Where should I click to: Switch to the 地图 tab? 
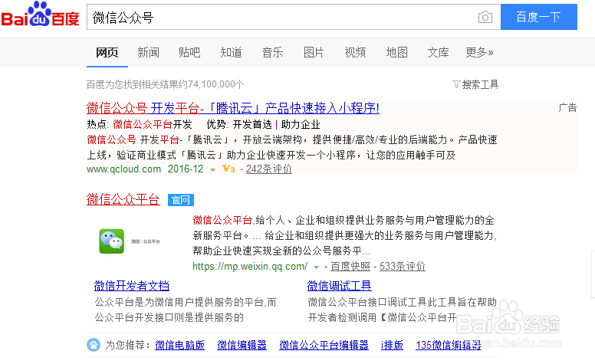(397, 52)
